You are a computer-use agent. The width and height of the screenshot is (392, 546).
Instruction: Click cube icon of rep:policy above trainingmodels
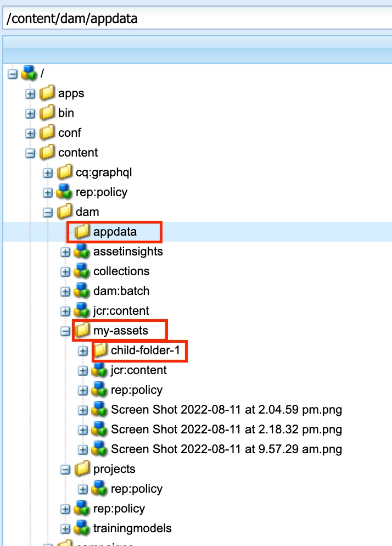pos(82,509)
